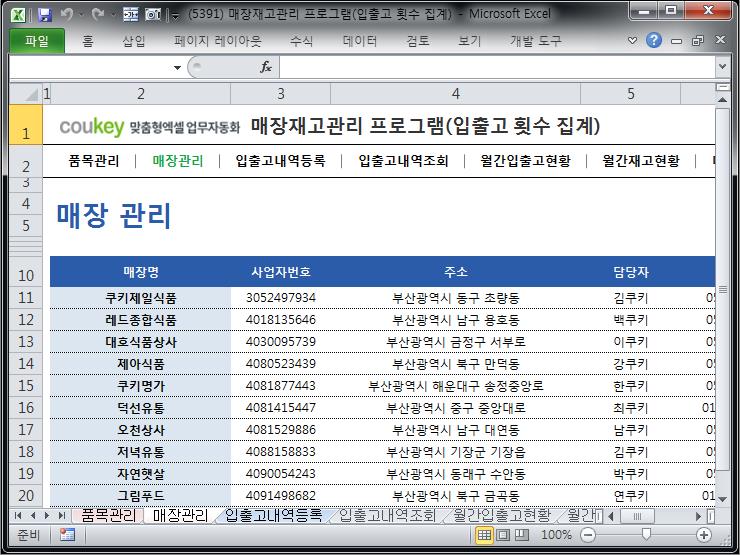Image resolution: width=740 pixels, height=555 pixels.
Task: Open the 개발 도구 ribbon tab
Action: point(536,41)
